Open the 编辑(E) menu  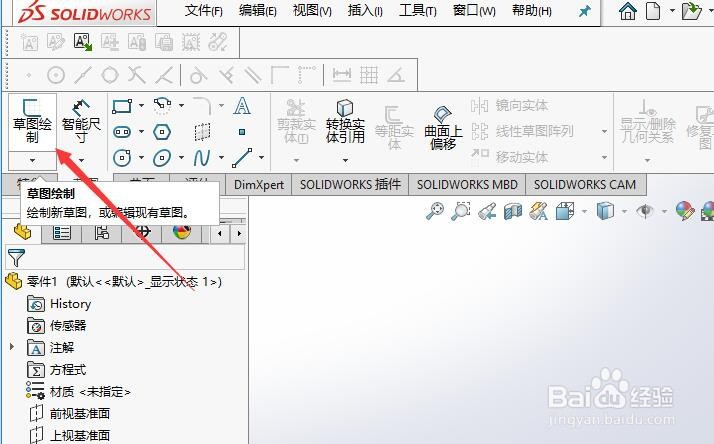(258, 10)
